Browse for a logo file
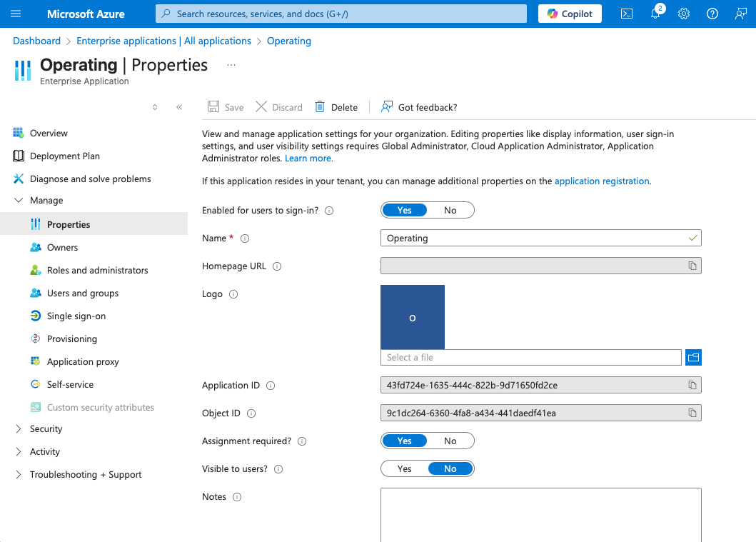Image resolution: width=756 pixels, height=542 pixels. tap(693, 357)
